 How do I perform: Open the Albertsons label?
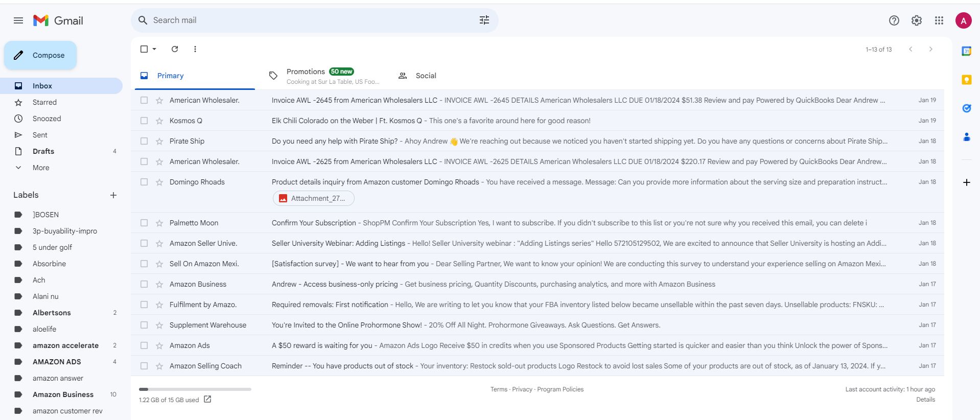(52, 313)
